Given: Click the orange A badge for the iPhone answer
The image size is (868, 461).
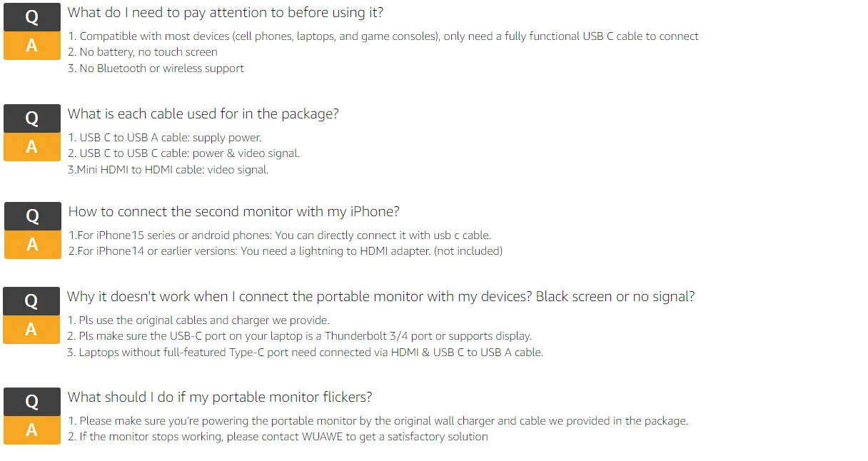Looking at the screenshot, I should pos(33,245).
